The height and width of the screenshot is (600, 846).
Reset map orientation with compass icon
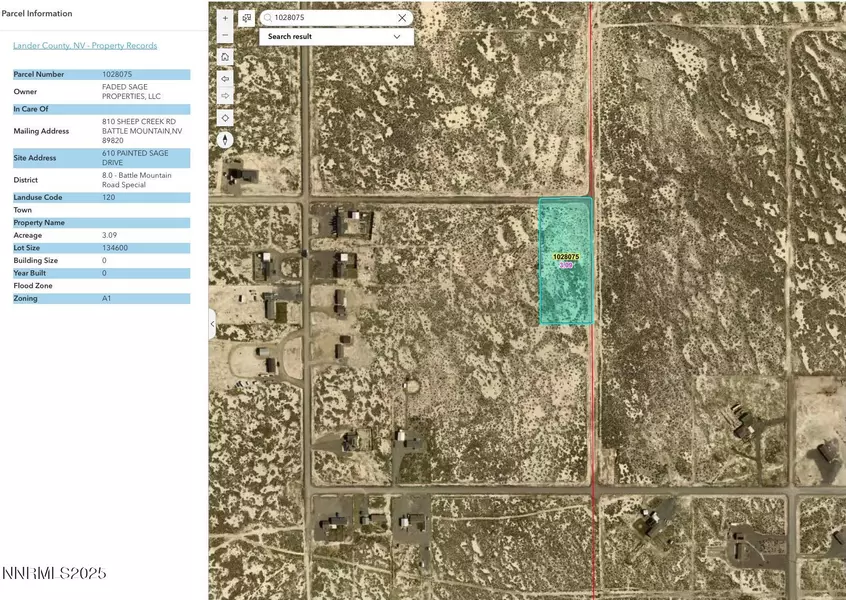[224, 139]
